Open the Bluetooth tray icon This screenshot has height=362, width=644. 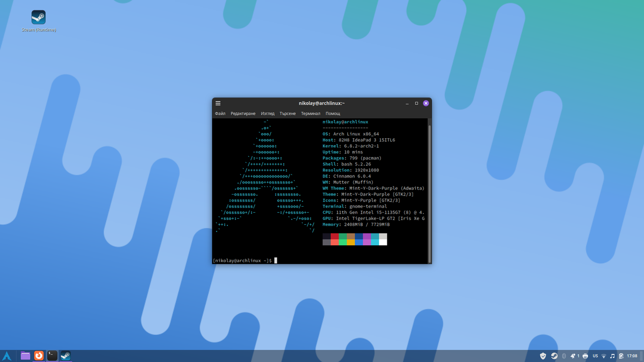point(564,356)
